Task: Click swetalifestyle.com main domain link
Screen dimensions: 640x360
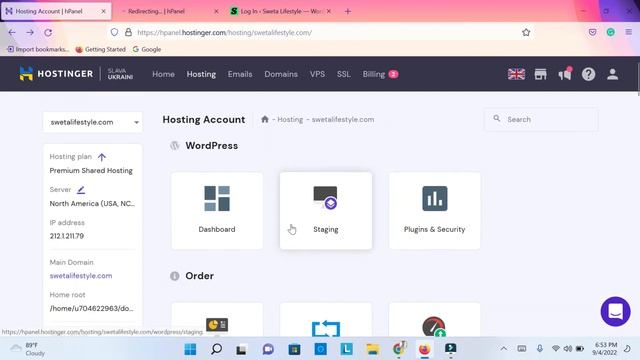Action: pos(81,276)
